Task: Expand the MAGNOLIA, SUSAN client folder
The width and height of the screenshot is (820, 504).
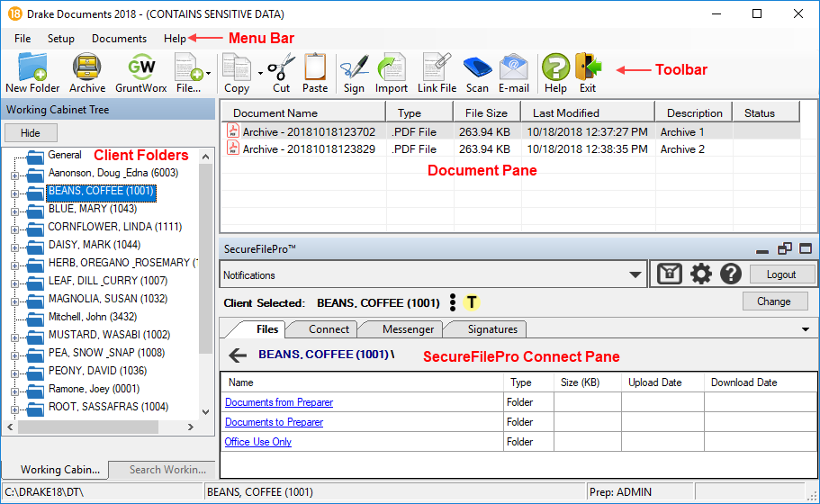Action: pos(14,300)
